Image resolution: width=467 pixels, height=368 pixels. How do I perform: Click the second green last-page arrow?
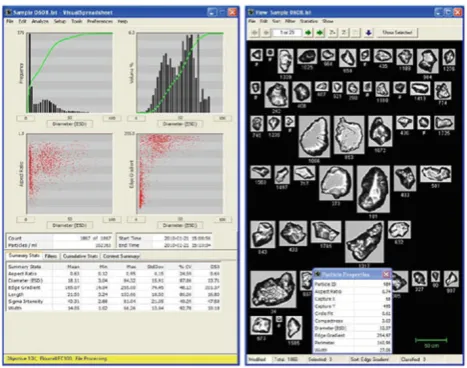(x=320, y=33)
